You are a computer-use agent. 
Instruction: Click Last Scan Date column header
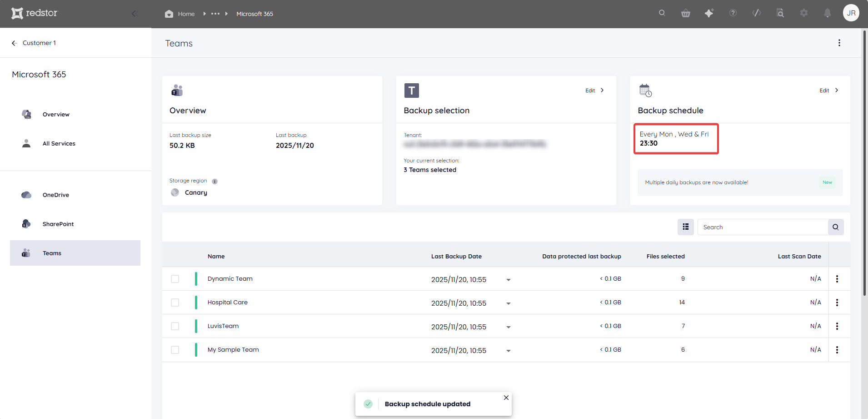pyautogui.click(x=799, y=256)
